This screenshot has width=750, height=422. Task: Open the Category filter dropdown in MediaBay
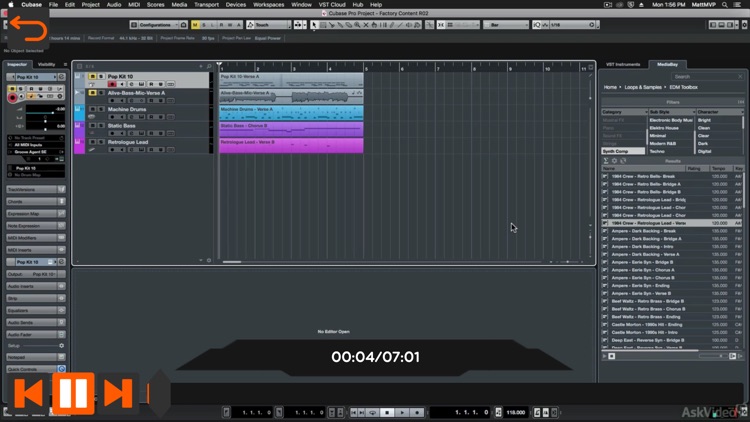624,112
